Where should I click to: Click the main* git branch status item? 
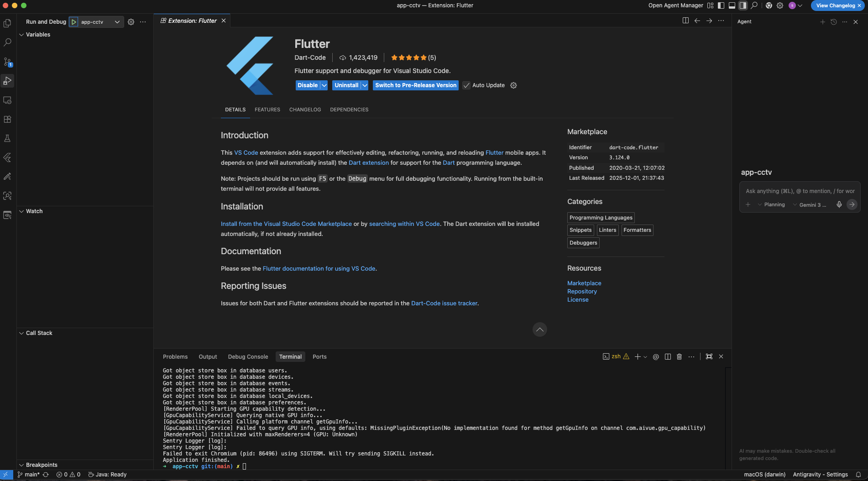click(x=29, y=475)
